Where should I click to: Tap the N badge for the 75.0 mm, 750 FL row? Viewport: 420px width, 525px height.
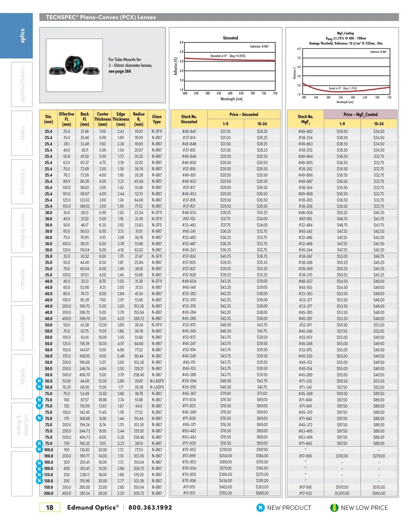coord(40,443)
